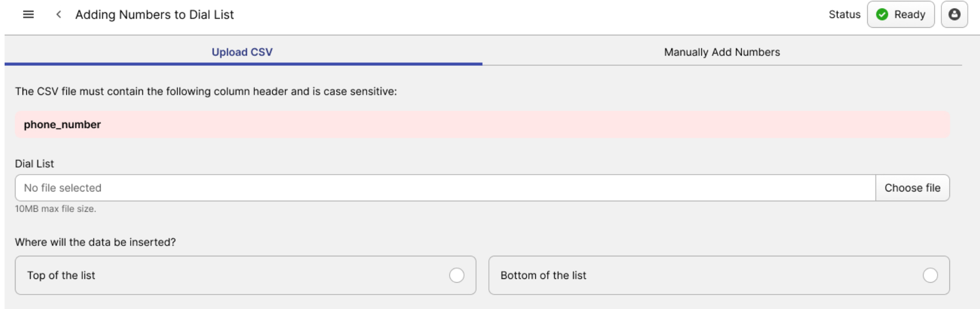The image size is (980, 309).
Task: Open the hamburger navigation menu
Action: pyautogui.click(x=28, y=15)
